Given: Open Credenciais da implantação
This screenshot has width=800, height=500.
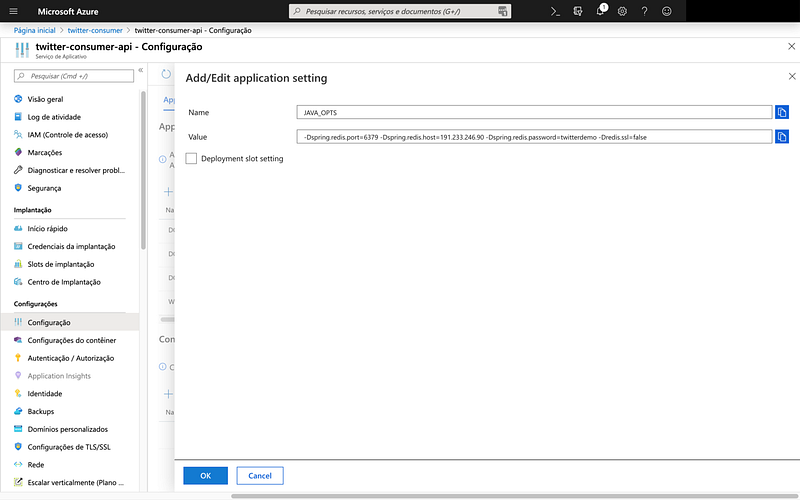Looking at the screenshot, I should 69,246.
